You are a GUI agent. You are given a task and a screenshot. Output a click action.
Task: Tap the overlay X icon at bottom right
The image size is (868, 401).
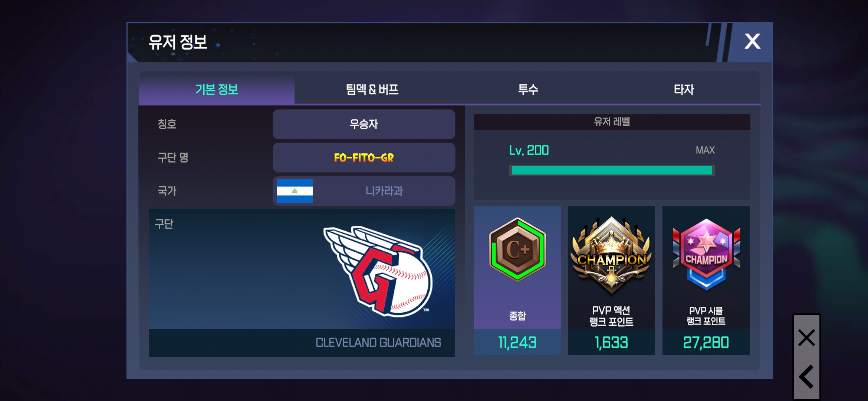tap(807, 338)
